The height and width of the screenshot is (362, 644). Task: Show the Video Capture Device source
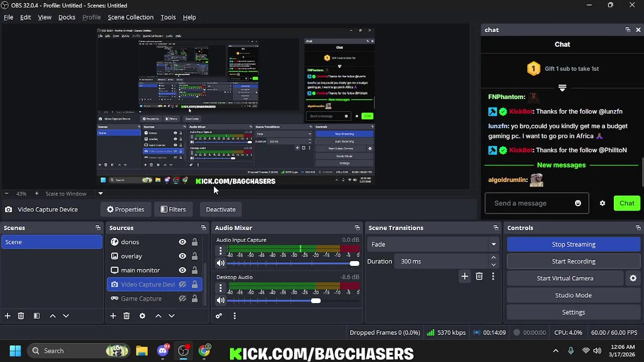pos(183,284)
